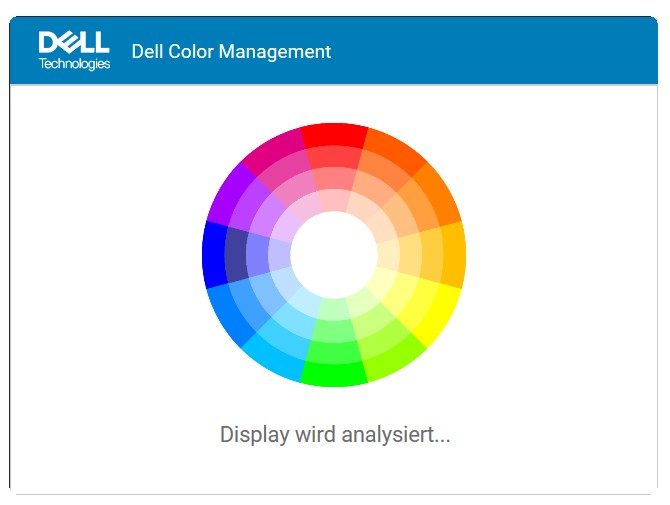Click the white center of the color wheel
This screenshot has width=670, height=505.
(334, 255)
